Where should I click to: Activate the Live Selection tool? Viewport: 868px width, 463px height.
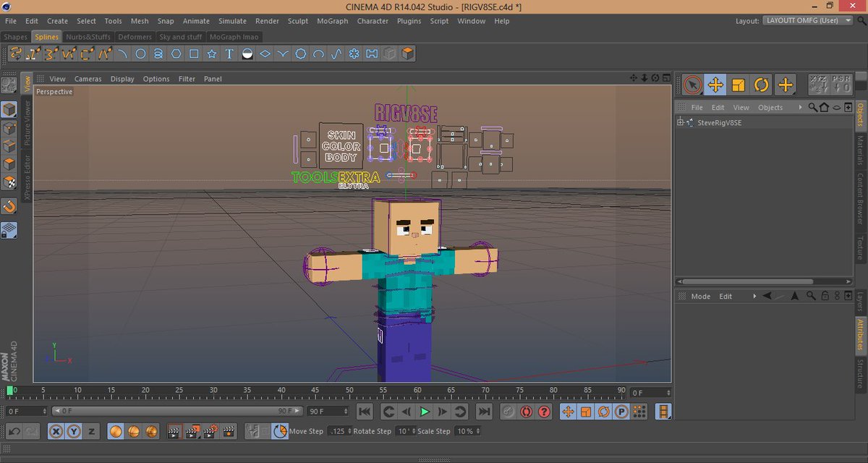coord(693,85)
